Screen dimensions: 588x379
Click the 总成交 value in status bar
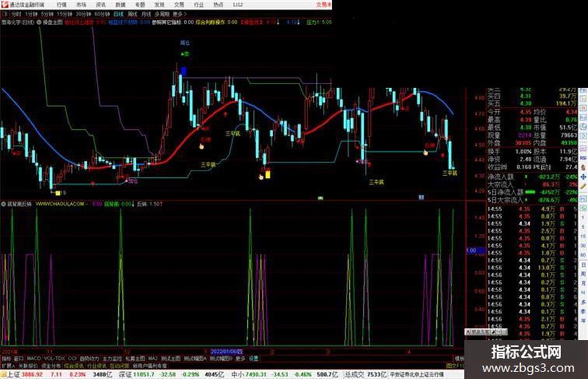[x=366, y=375]
